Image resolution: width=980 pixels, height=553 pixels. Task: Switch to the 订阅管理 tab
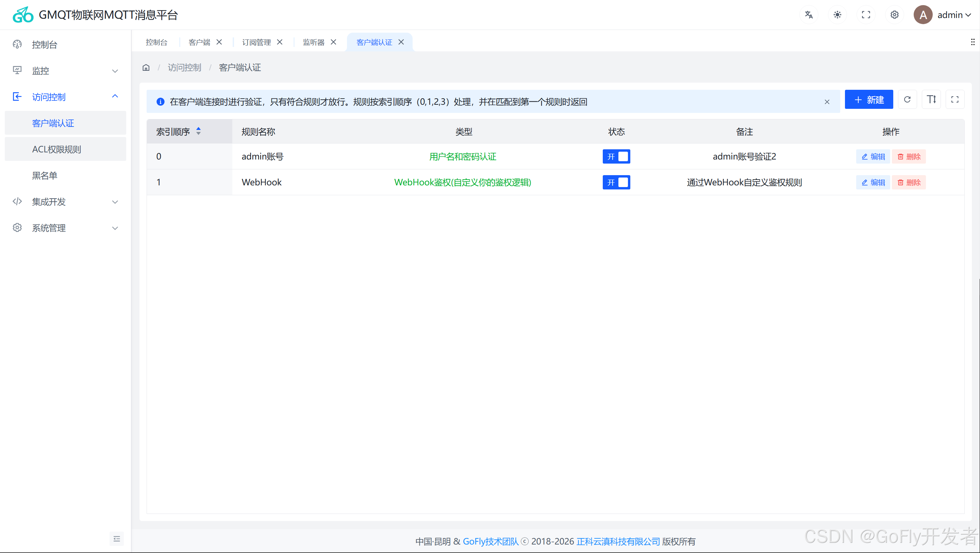pos(256,42)
